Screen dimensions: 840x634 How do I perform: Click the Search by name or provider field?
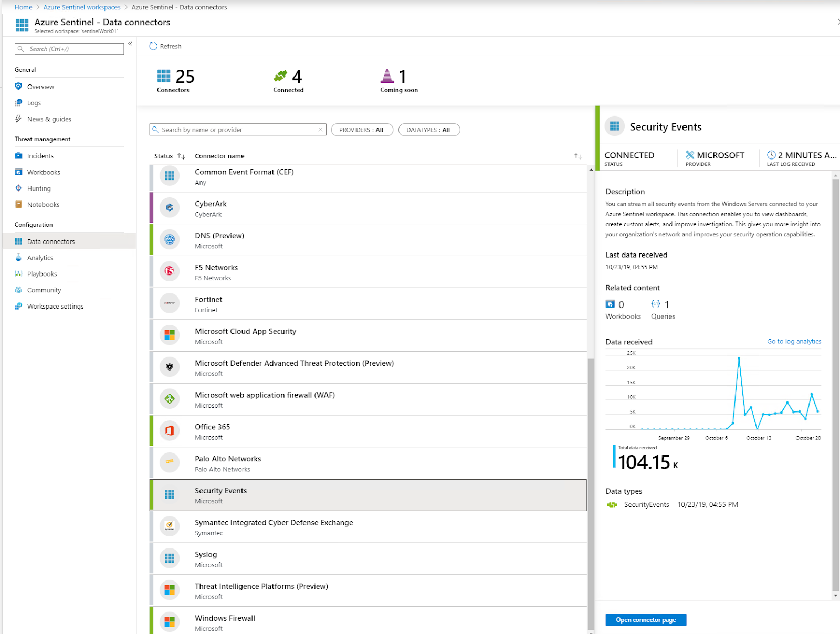click(238, 130)
